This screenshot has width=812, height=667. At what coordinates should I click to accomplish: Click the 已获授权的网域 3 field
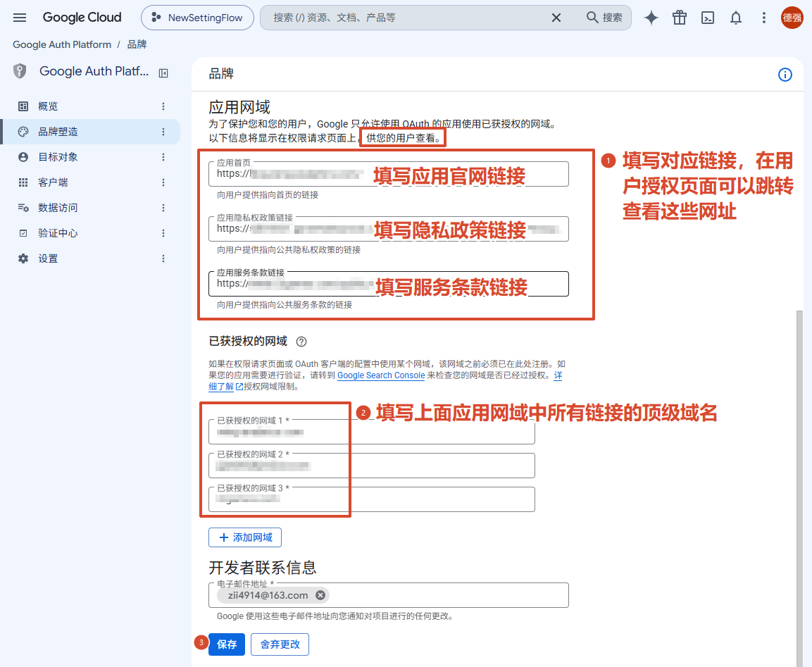[x=372, y=499]
